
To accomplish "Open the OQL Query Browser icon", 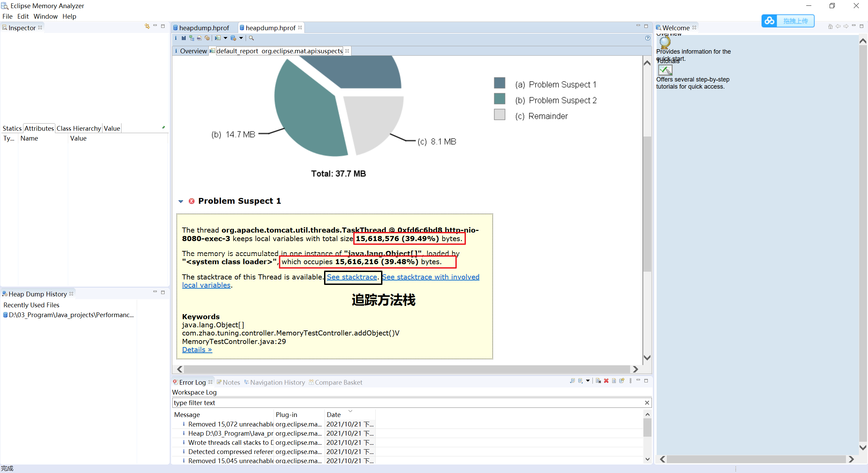I will [x=199, y=38].
